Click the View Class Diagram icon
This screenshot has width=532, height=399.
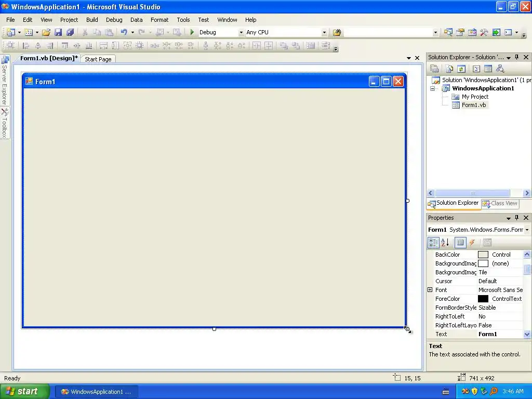point(500,69)
